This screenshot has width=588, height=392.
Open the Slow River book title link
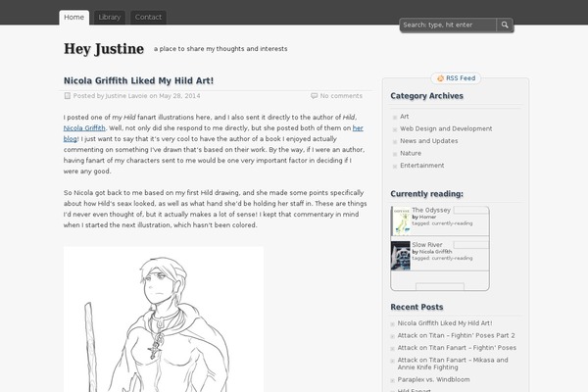tap(427, 245)
